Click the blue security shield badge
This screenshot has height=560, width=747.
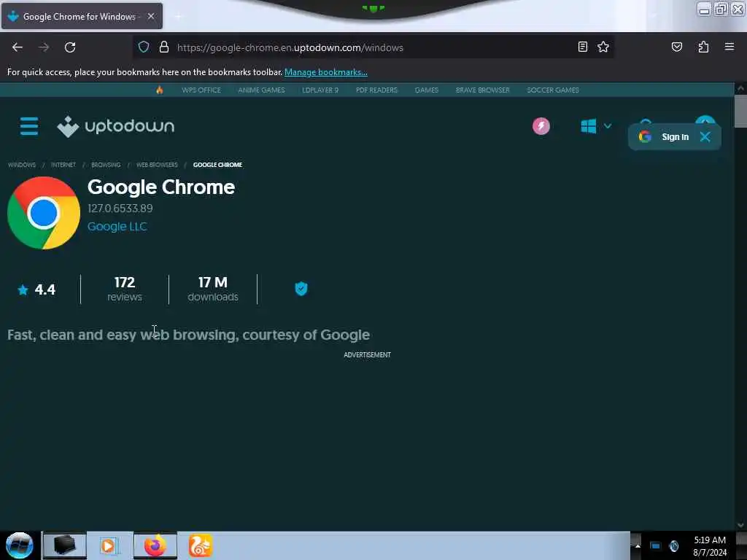[x=301, y=289]
